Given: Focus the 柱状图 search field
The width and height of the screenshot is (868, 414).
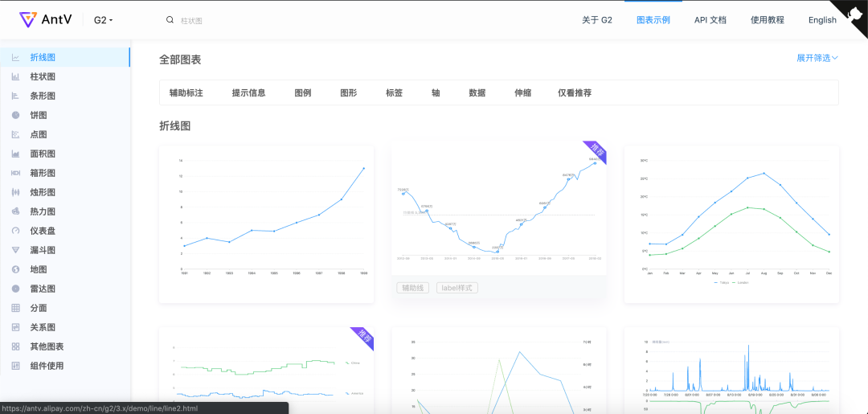Looking at the screenshot, I should 191,20.
